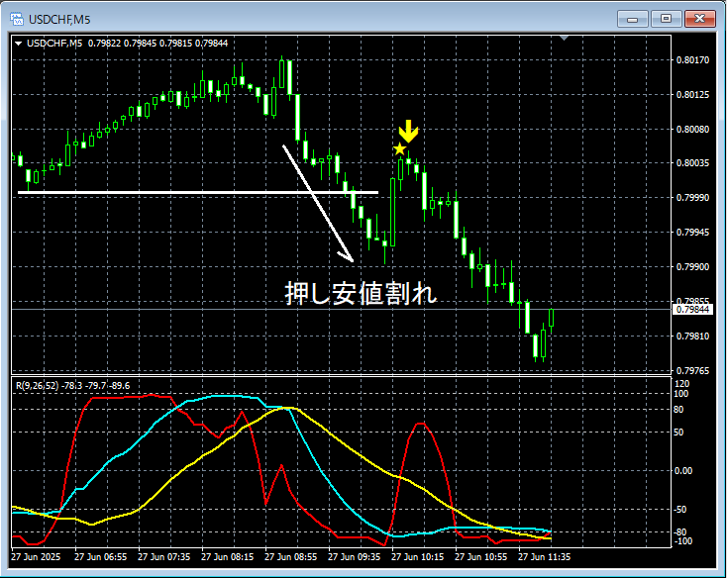Click the time label 27 Jun 10:15
The width and height of the screenshot is (728, 578).
pyautogui.click(x=417, y=556)
